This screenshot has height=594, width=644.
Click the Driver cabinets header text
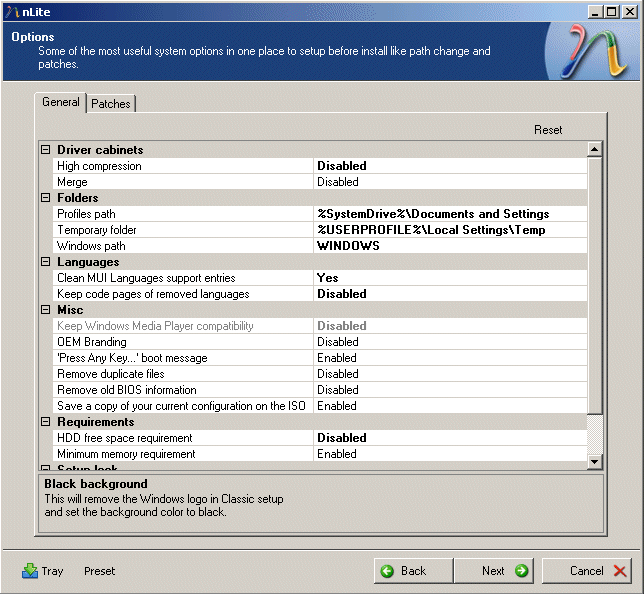coord(100,150)
